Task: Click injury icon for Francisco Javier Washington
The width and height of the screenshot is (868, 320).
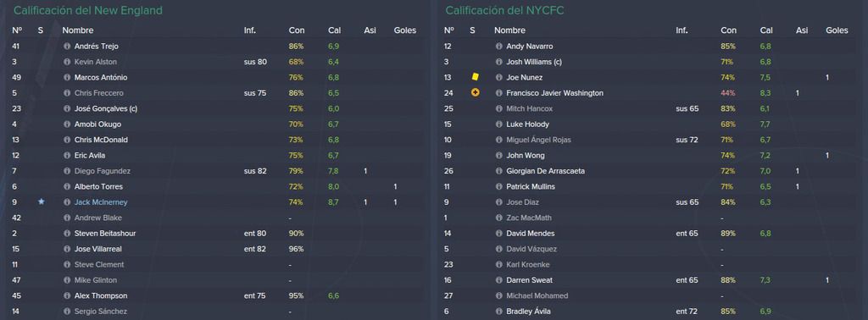Action: click(x=475, y=93)
